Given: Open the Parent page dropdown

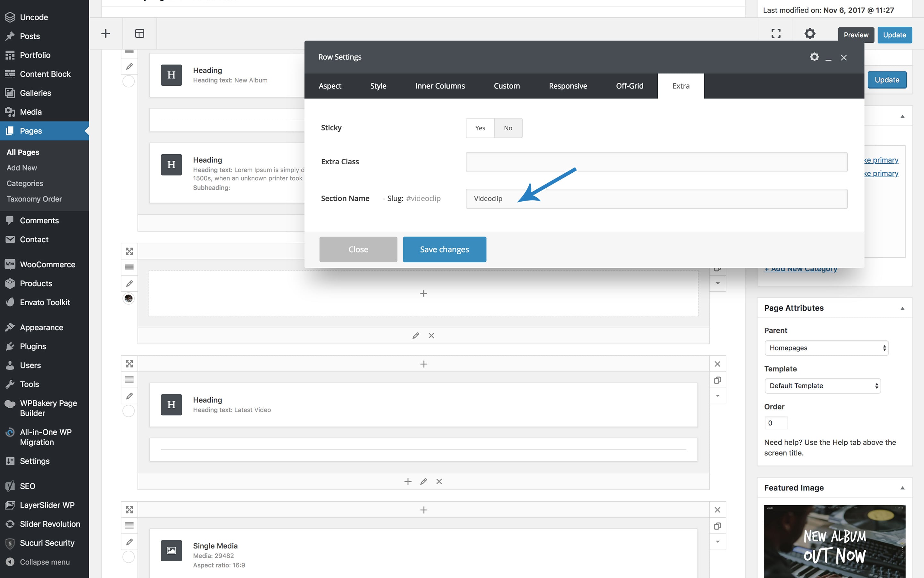Looking at the screenshot, I should click(x=826, y=348).
